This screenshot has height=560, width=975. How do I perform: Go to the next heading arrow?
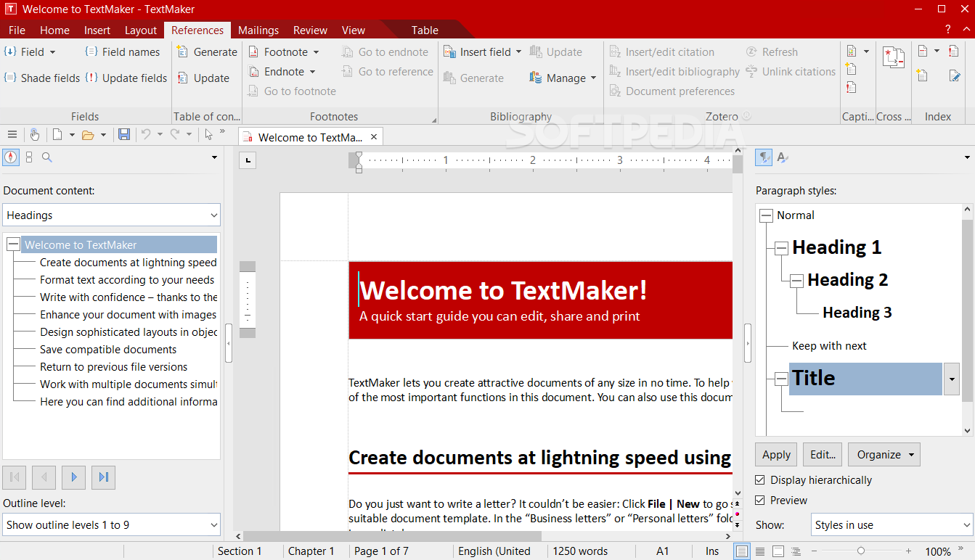pyautogui.click(x=74, y=477)
